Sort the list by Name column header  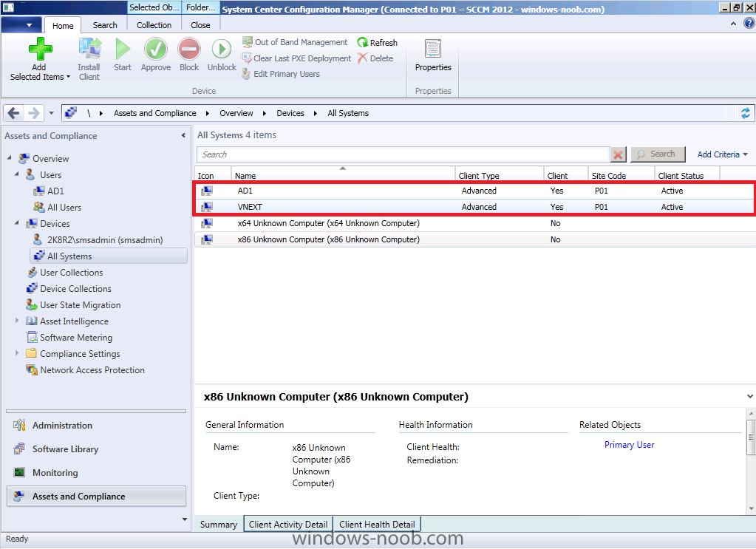[343, 174]
